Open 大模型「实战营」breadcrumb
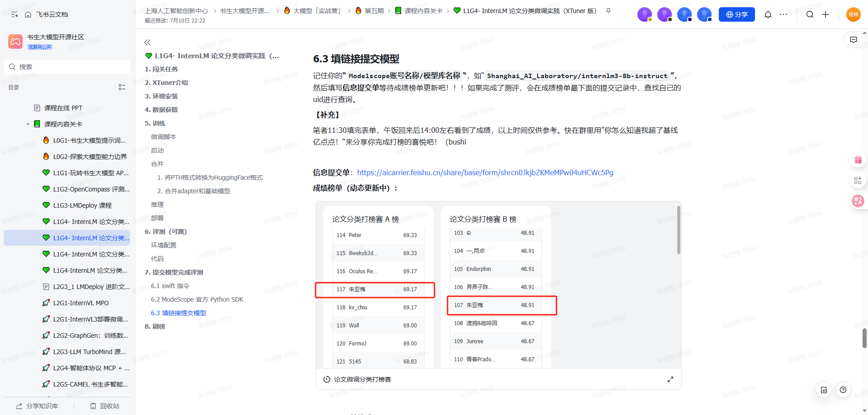Screen dimensions: 868x415 coord(313,11)
